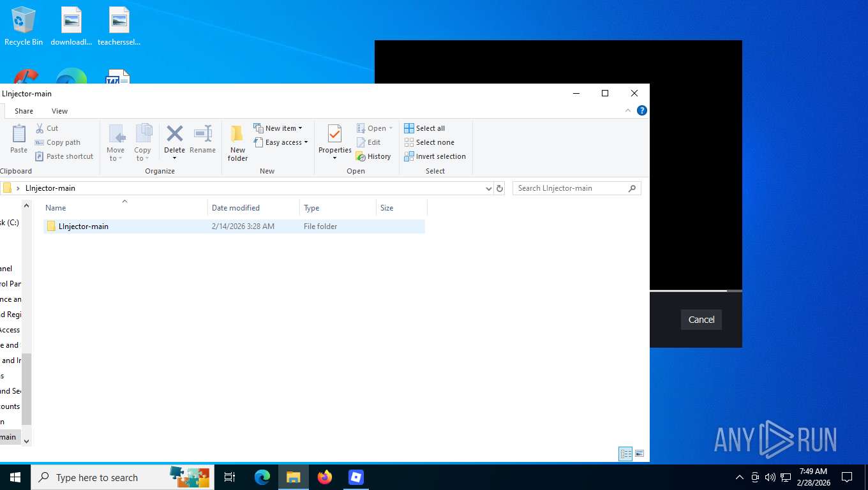
Task: Click the Type here to search box
Action: point(123,477)
